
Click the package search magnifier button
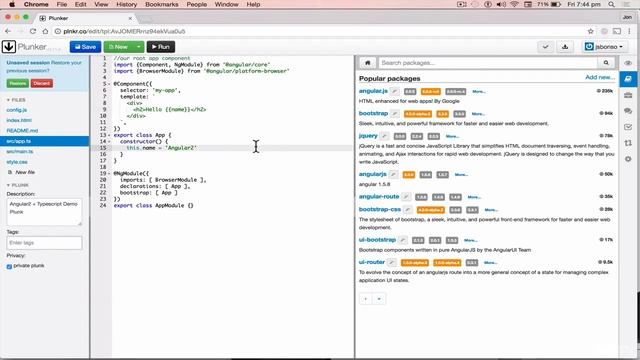tap(606, 63)
